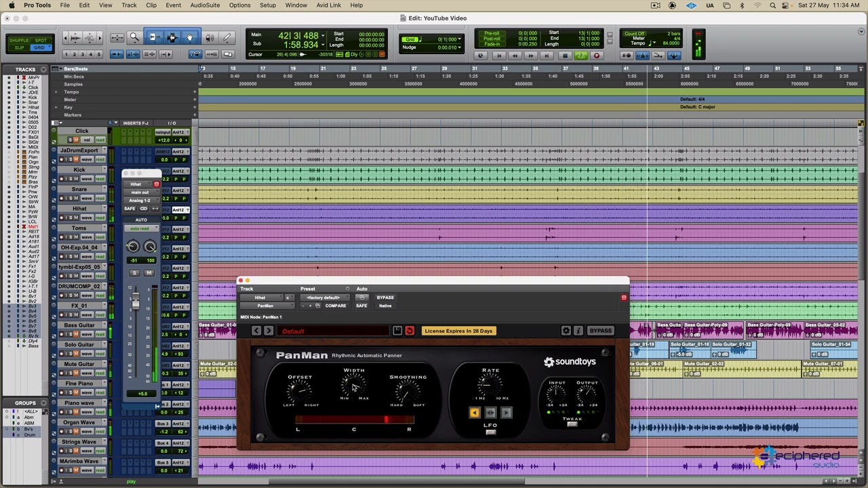Select the Selector tool
The height and width of the screenshot is (488, 868).
click(172, 37)
